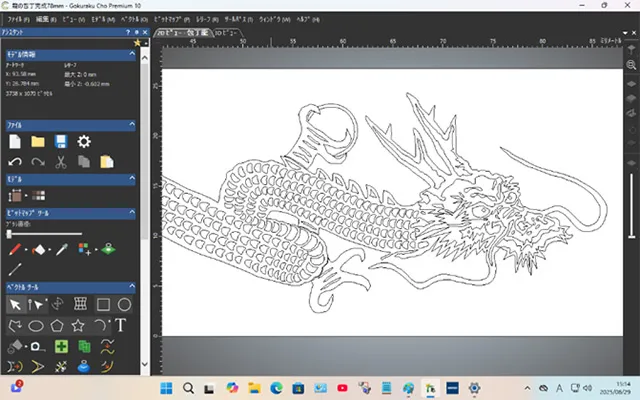
Task: Click the New file icon
Action: [x=15, y=142]
